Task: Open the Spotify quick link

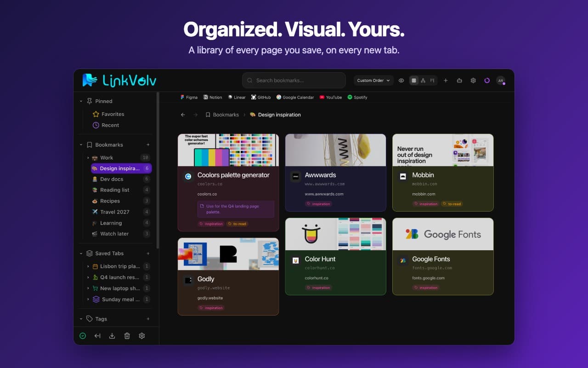Action: click(x=357, y=98)
